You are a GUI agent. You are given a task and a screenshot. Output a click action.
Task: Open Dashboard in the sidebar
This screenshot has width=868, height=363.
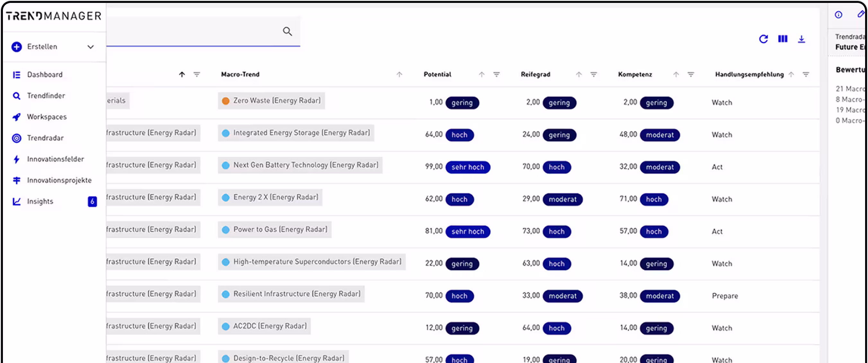(45, 75)
